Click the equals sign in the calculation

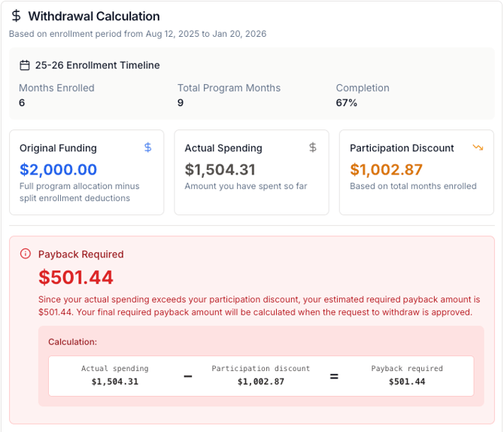[x=334, y=376]
